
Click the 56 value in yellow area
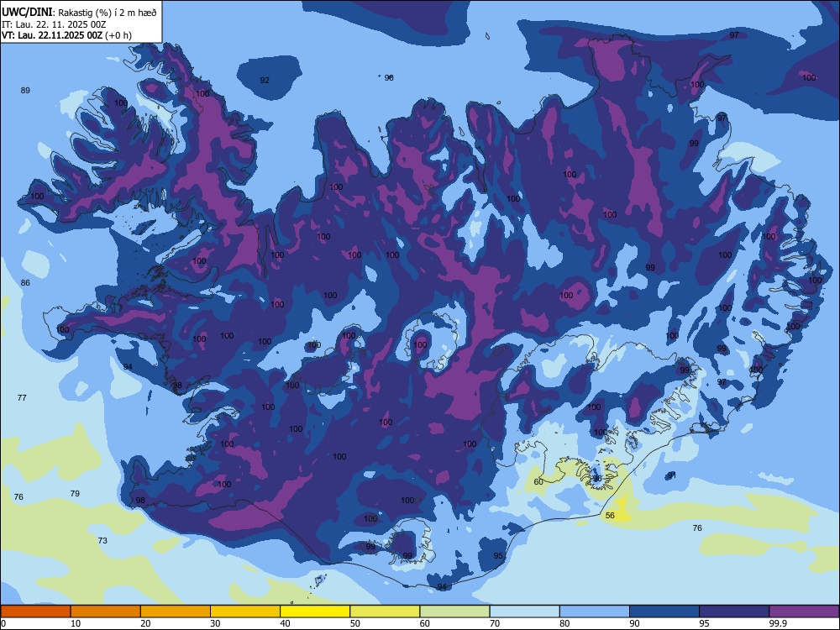610,516
